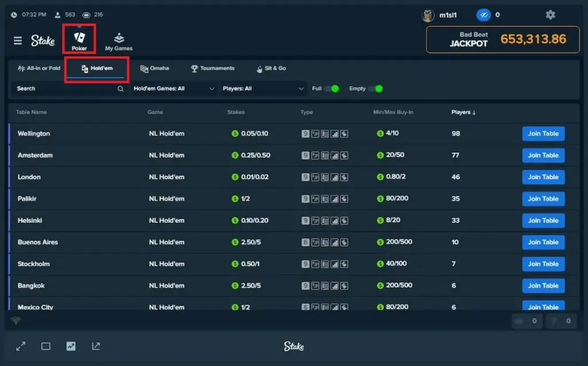Click the m1sl1 username

coord(448,15)
